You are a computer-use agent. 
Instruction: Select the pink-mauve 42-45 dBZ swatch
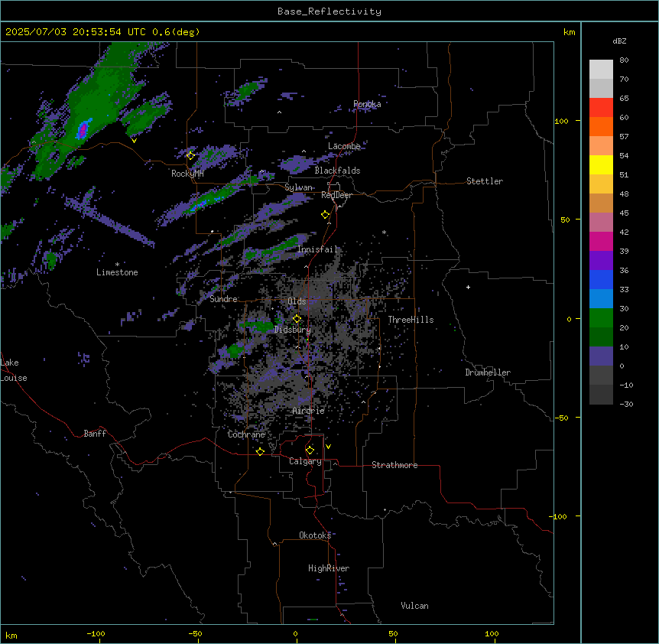click(601, 223)
